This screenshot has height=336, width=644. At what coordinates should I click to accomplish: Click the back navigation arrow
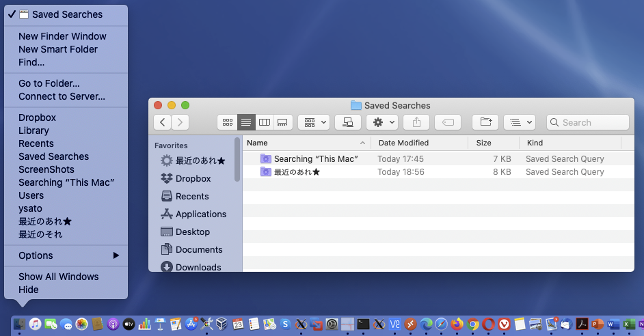(x=163, y=122)
